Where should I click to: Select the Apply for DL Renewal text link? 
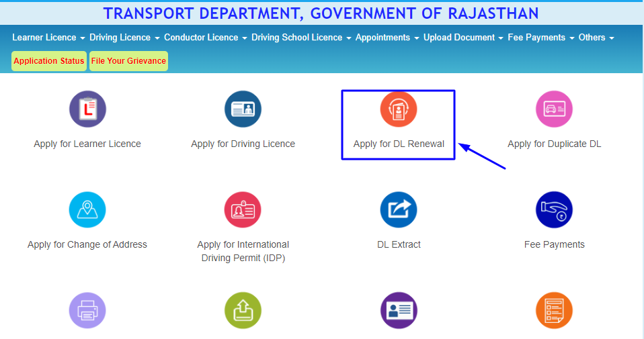[x=399, y=144]
